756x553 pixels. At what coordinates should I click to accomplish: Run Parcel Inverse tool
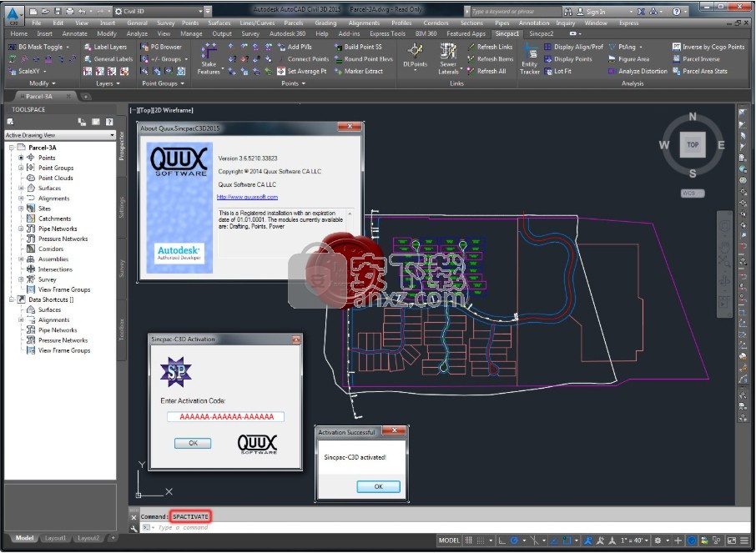(x=696, y=59)
